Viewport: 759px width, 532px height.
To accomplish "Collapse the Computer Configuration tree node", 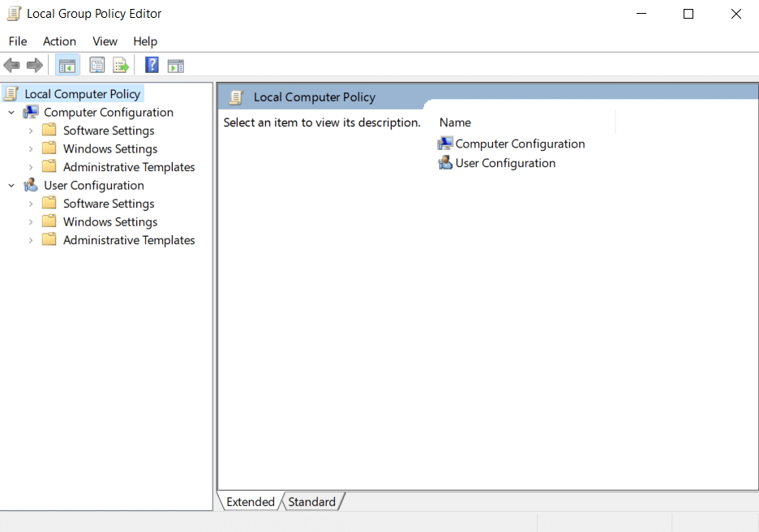I will [x=11, y=112].
